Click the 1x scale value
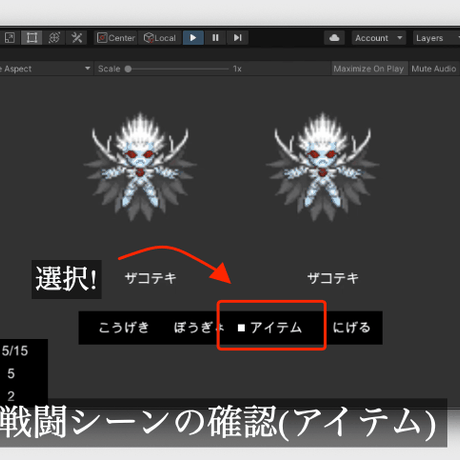Viewport: 460px width, 460px height. (x=237, y=69)
